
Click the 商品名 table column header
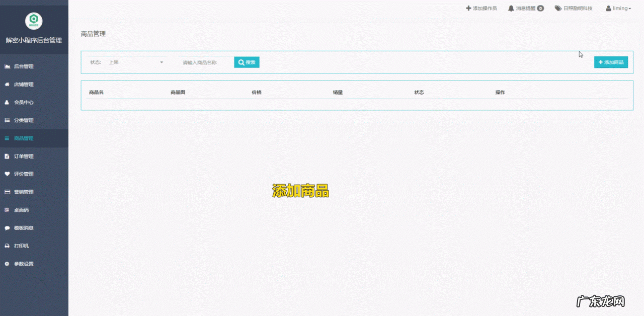click(97, 92)
